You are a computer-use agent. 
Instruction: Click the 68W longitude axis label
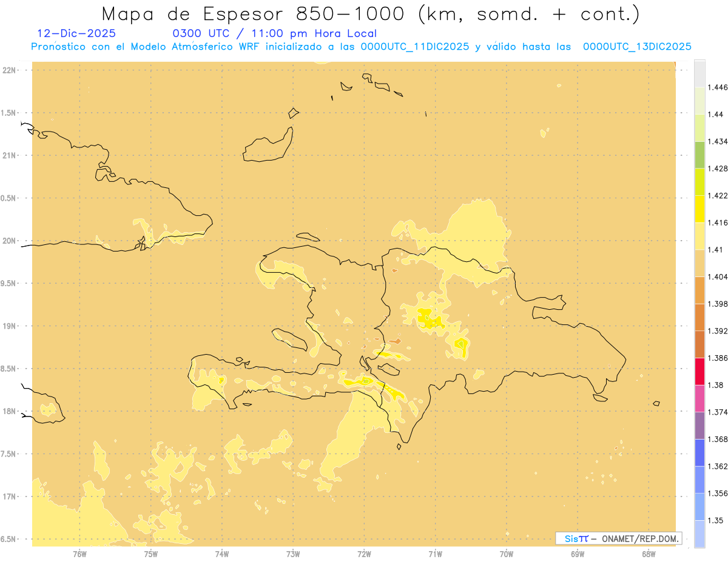[649, 554]
